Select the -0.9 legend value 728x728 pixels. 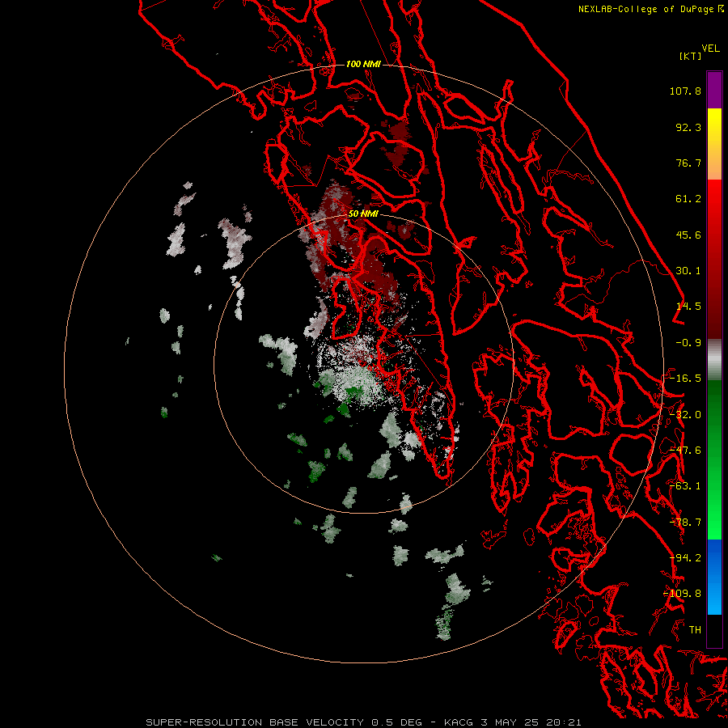[688, 343]
